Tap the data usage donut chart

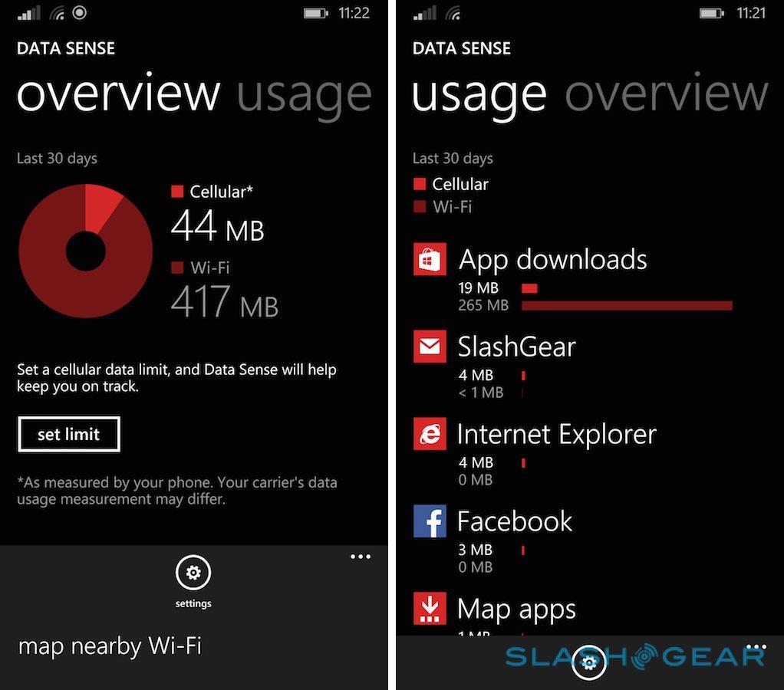coord(85,251)
